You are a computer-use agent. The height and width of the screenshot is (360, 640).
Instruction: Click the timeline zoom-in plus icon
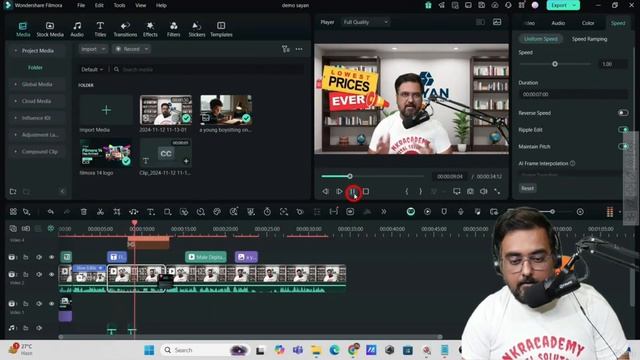point(580,212)
